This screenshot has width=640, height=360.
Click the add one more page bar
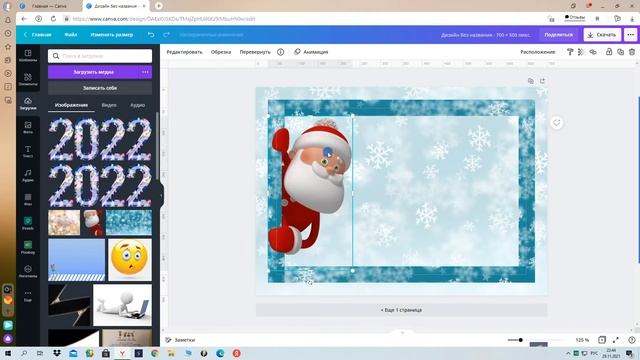401,310
